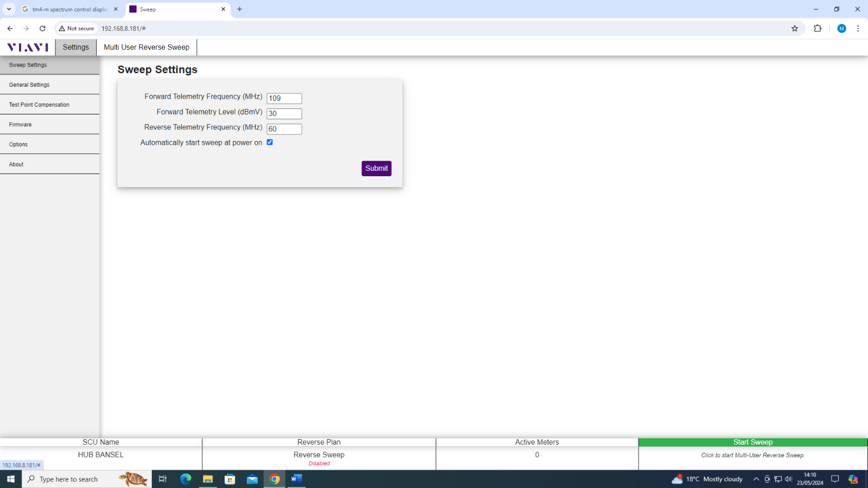Expand the browser tab search dropdown
Image resolution: width=868 pixels, height=488 pixels.
click(x=9, y=9)
